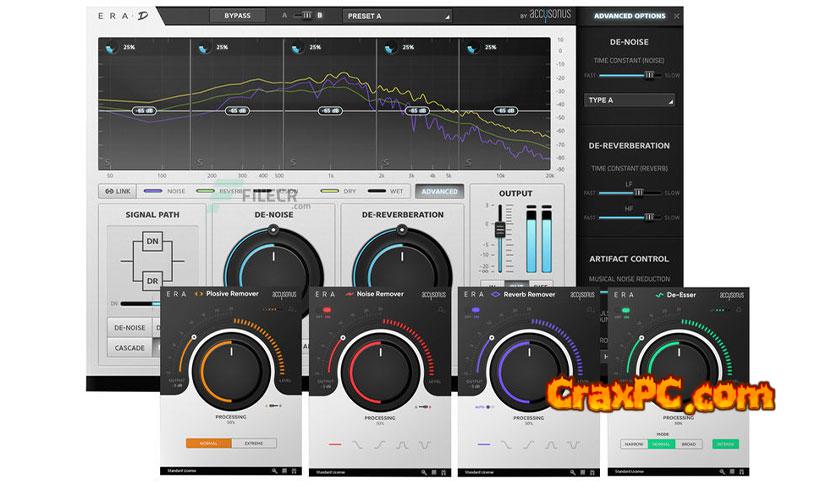Click the Plosive Remover main processing knob
The image size is (836, 484).
(231, 370)
